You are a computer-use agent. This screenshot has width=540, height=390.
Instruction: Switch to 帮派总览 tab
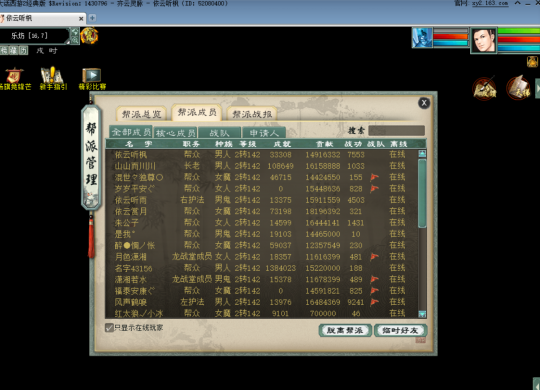pyautogui.click(x=141, y=114)
